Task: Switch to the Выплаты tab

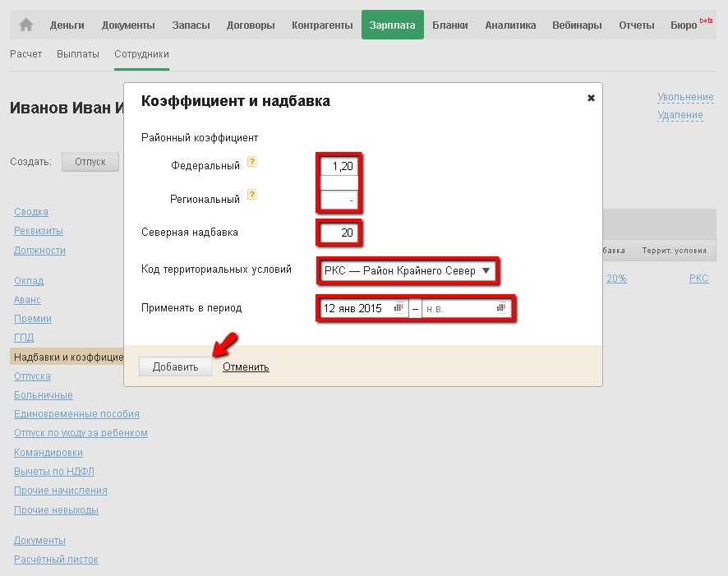Action: click(78, 54)
